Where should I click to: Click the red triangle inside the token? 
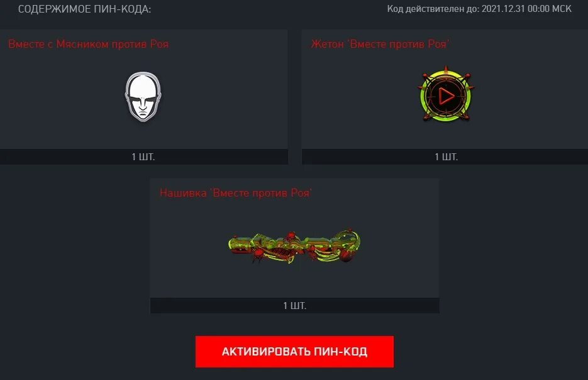click(x=447, y=96)
